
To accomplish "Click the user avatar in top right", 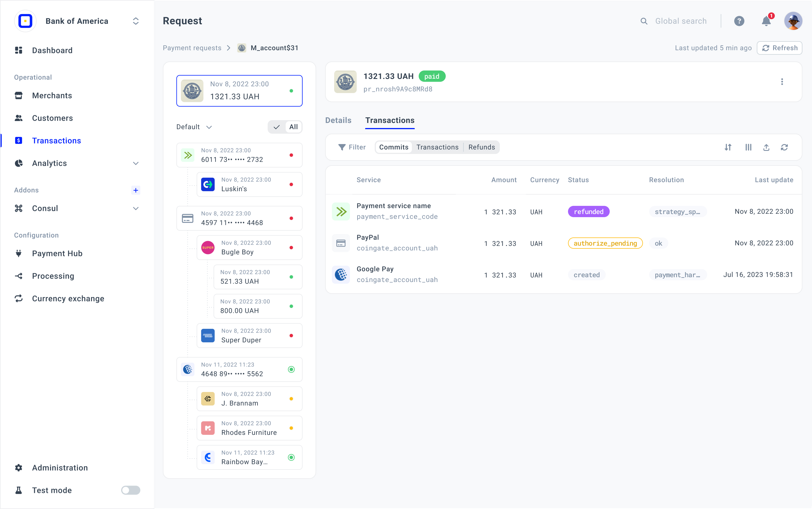I will coord(793,21).
